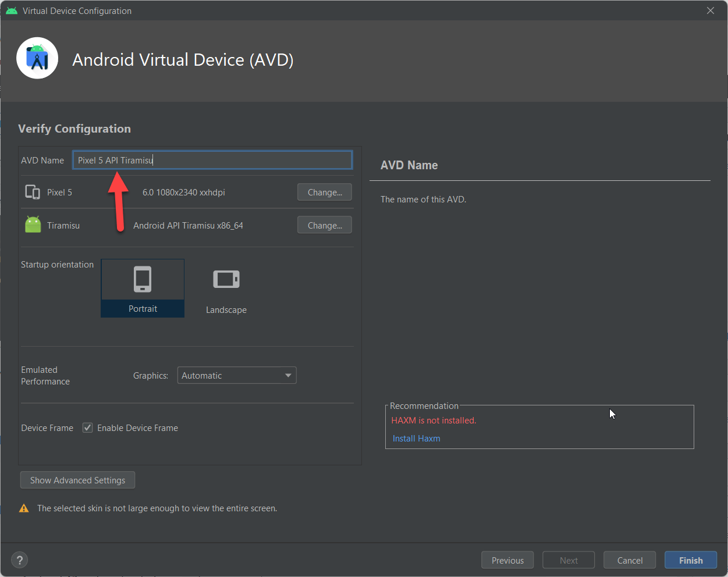The image size is (728, 577).
Task: Click the Pixel 5 device icon
Action: [33, 193]
